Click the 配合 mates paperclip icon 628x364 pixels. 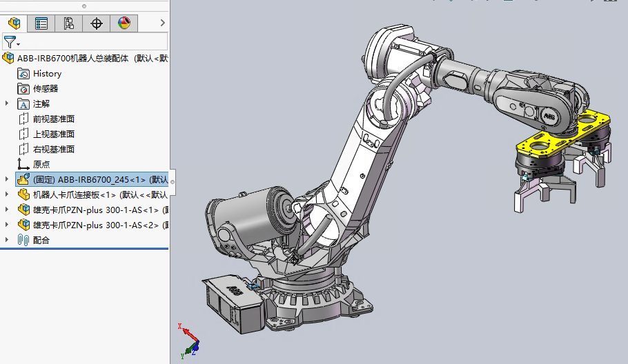pos(23,240)
